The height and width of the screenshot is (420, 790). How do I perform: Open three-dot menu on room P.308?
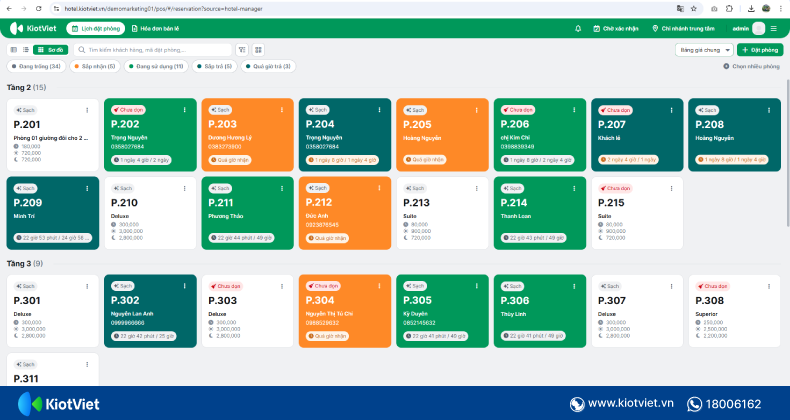tap(769, 286)
